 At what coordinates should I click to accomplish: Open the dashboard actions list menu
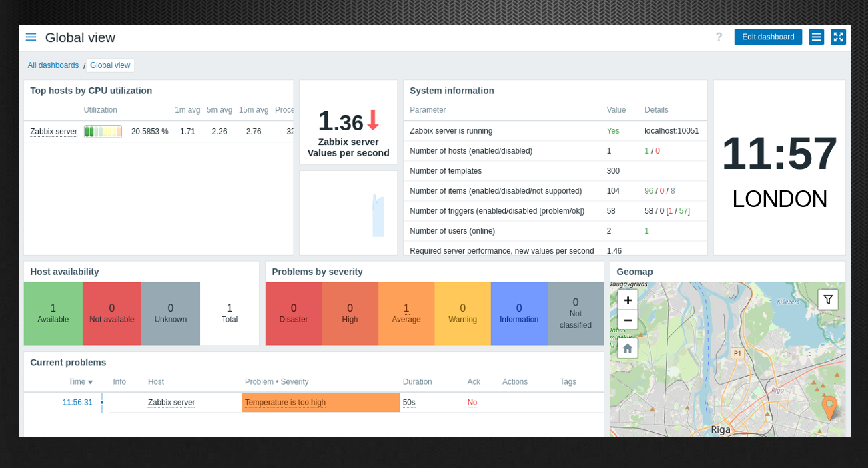pos(816,37)
